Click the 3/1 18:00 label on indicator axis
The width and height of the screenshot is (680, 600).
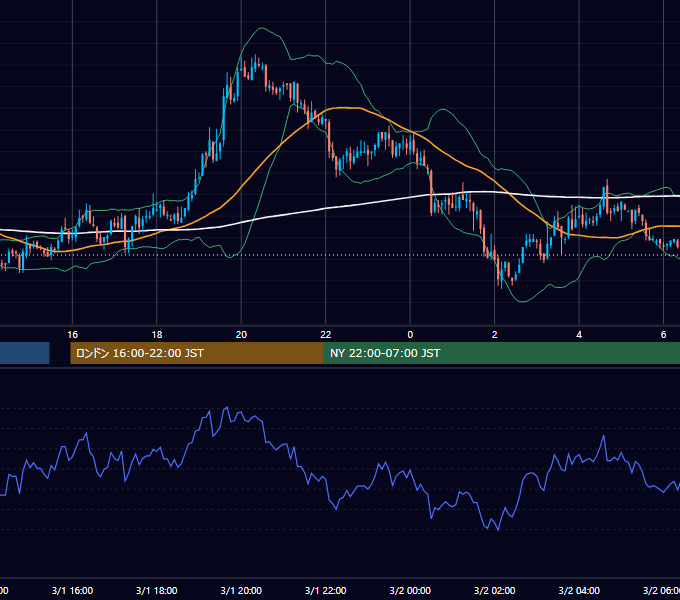157,590
